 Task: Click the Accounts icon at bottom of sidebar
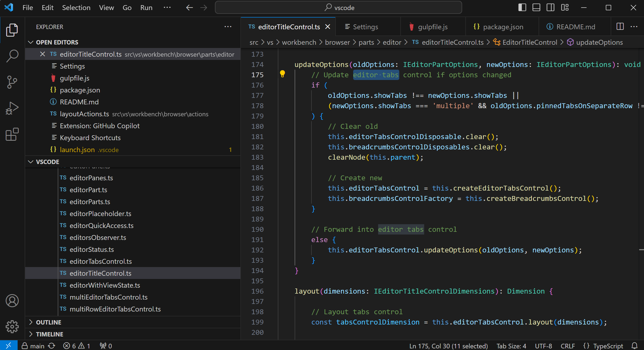[x=12, y=301]
